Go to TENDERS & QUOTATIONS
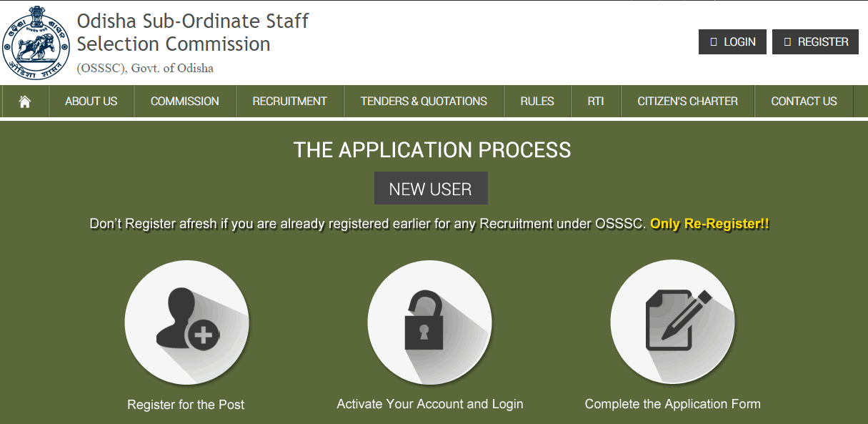This screenshot has width=868, height=424. coord(424,102)
